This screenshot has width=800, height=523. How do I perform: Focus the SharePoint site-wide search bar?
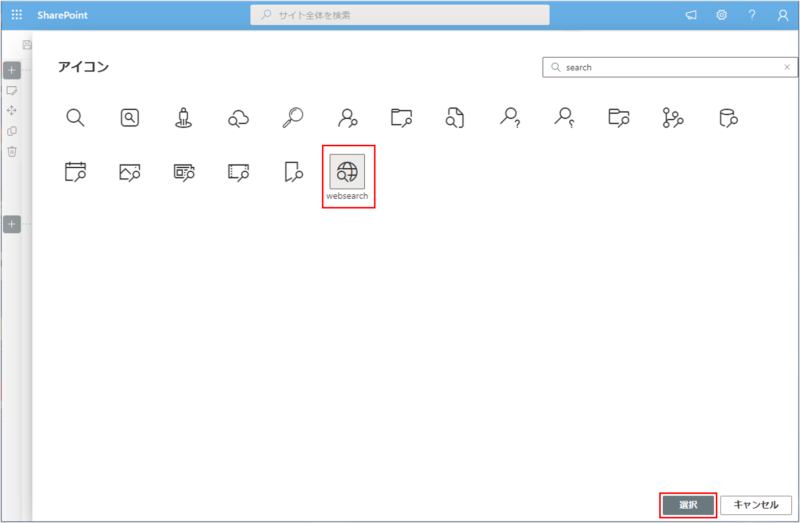[x=400, y=15]
